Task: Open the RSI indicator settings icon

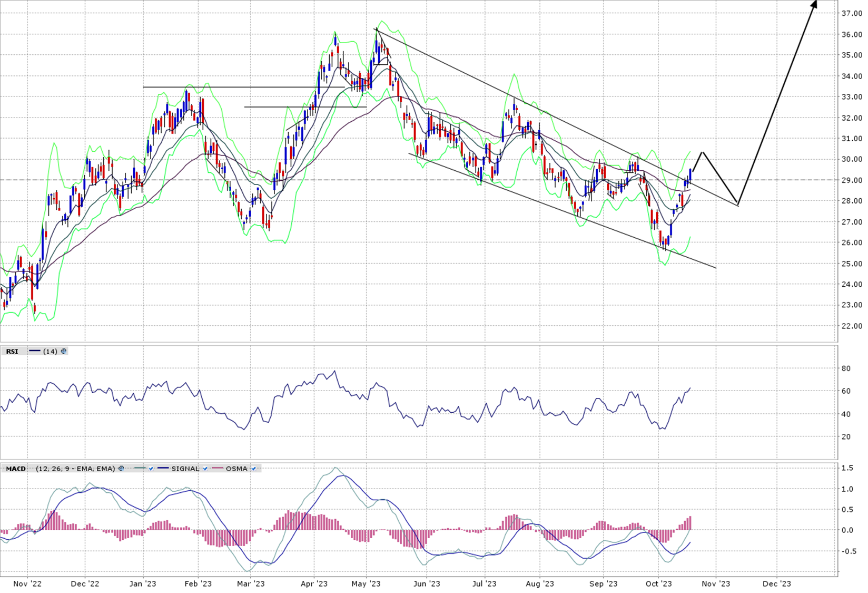Action: [64, 351]
